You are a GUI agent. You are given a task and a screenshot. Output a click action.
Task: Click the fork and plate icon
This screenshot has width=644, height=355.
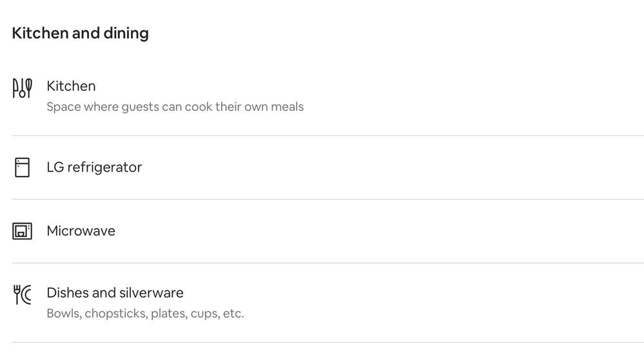22,294
